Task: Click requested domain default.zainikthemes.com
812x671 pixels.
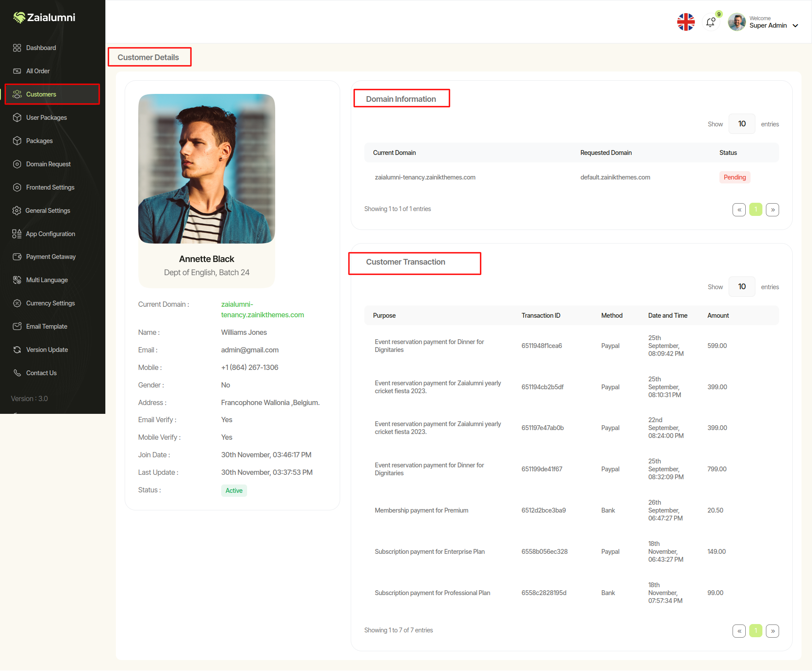Action: click(615, 177)
